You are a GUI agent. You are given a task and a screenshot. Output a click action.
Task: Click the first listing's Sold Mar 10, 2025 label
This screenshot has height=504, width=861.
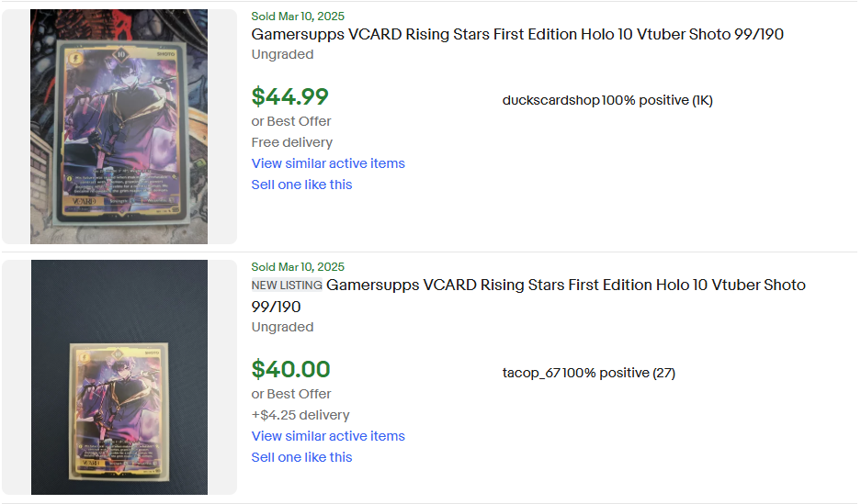click(298, 17)
